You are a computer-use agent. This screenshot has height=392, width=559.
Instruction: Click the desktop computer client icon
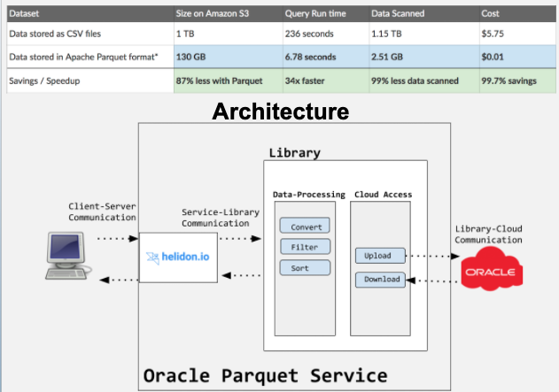point(67,256)
